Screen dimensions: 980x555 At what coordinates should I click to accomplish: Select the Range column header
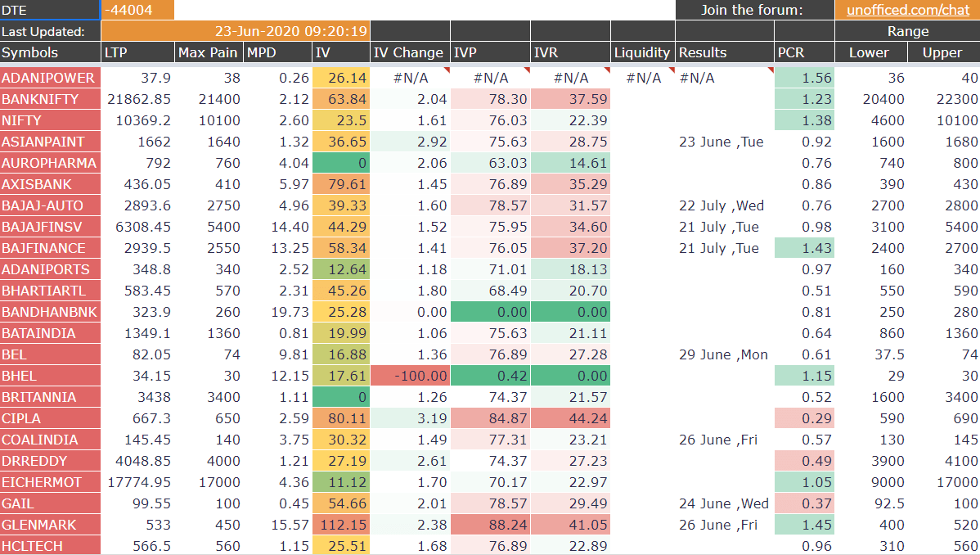point(906,30)
